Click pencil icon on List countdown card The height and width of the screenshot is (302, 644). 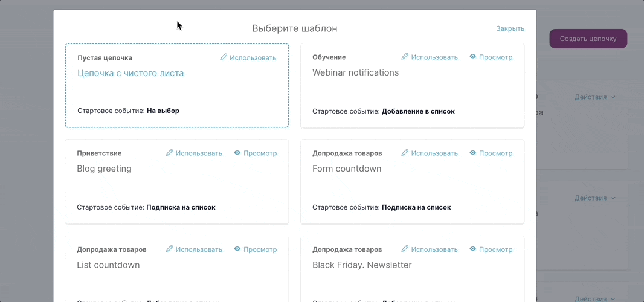tap(169, 249)
